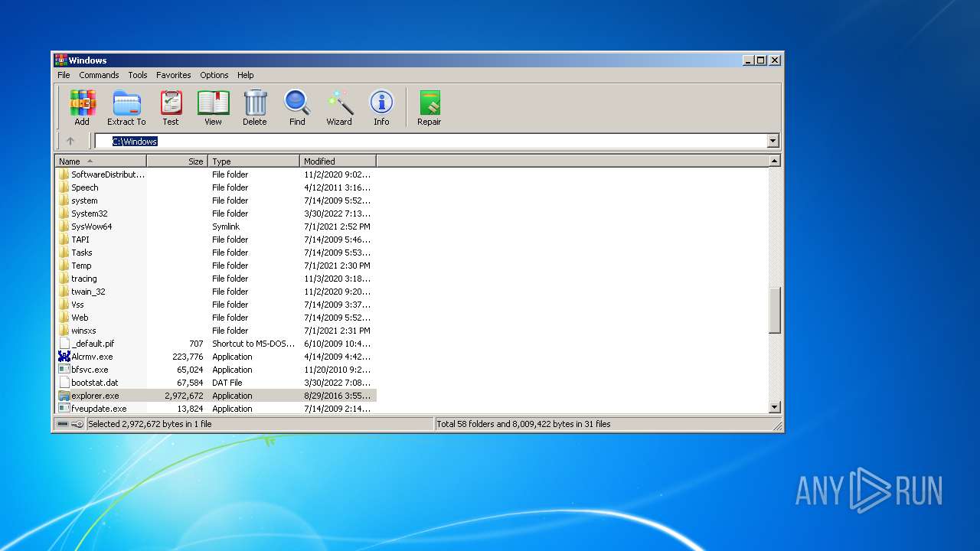The image size is (980, 551).
Task: Click the 7/1/2021 2:52 PM modified date
Action: click(x=337, y=227)
